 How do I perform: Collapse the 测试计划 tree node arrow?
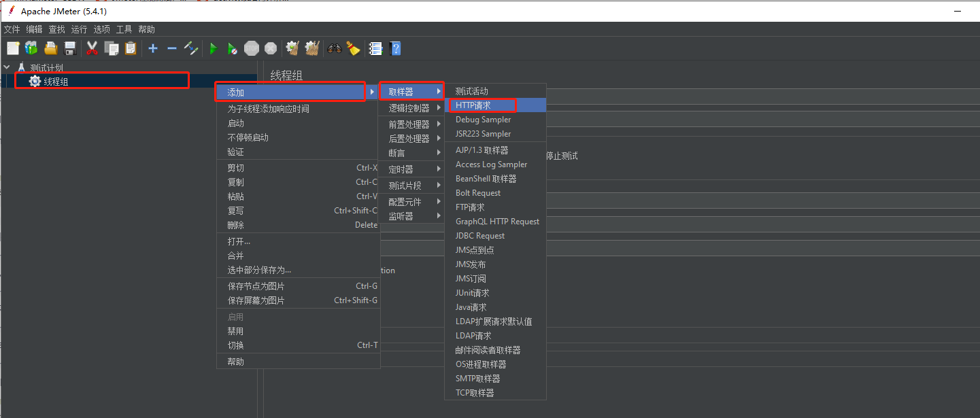click(7, 67)
